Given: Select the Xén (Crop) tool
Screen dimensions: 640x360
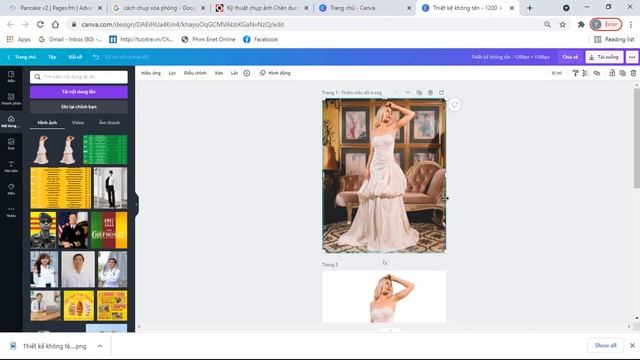Looking at the screenshot, I should tap(219, 73).
